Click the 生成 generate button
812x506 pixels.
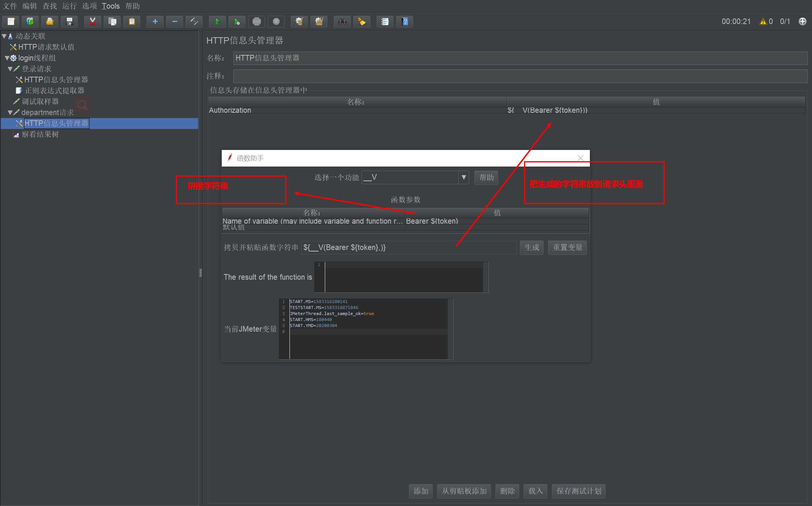click(532, 247)
